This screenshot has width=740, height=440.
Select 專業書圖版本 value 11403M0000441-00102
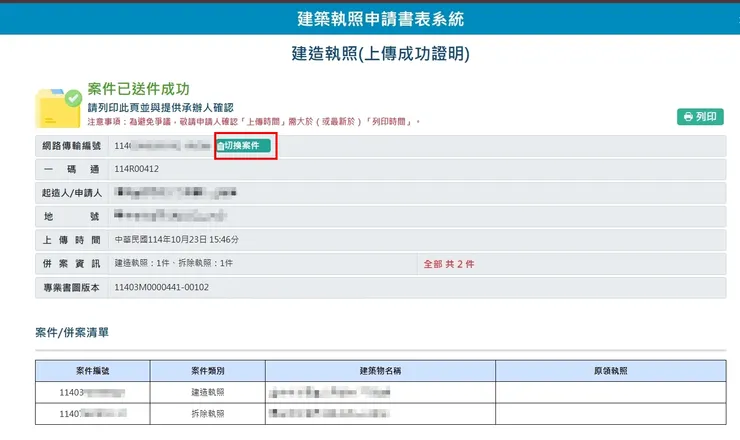pos(161,287)
